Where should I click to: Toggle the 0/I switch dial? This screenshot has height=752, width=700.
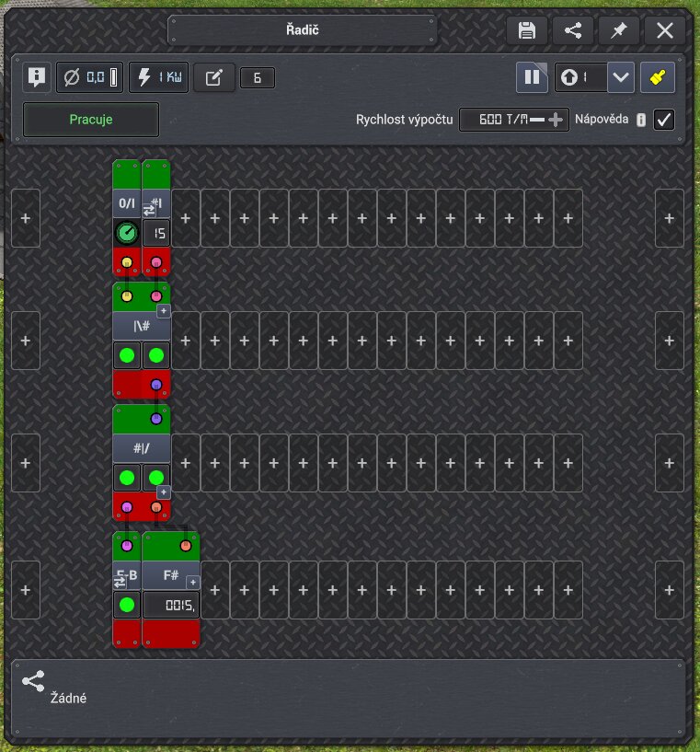click(127, 233)
